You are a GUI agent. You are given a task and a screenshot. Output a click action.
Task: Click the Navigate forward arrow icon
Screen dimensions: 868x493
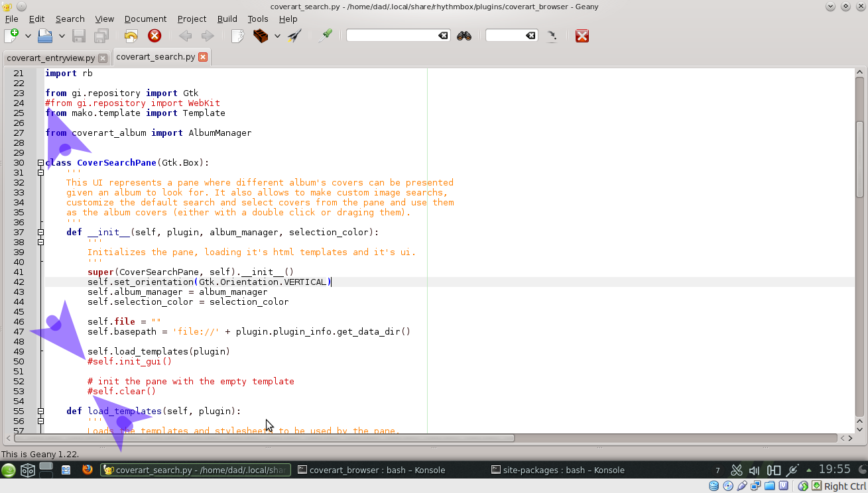tap(208, 36)
